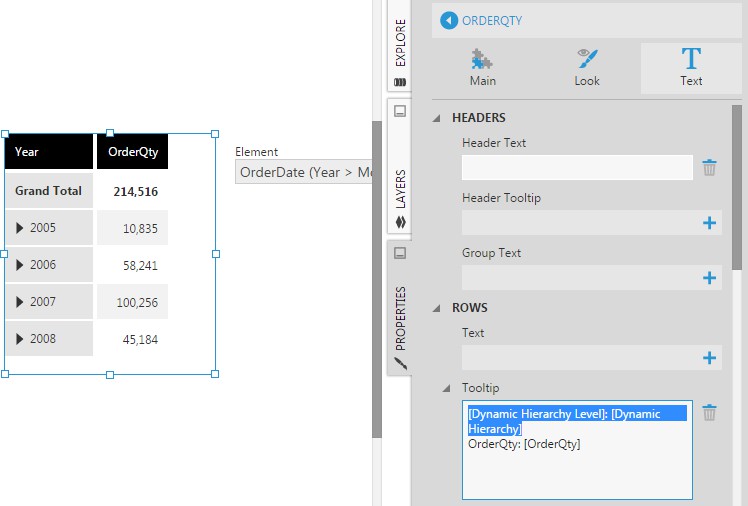The height and width of the screenshot is (506, 748).
Task: Expand the 2005 year row
Action: [x=19, y=228]
